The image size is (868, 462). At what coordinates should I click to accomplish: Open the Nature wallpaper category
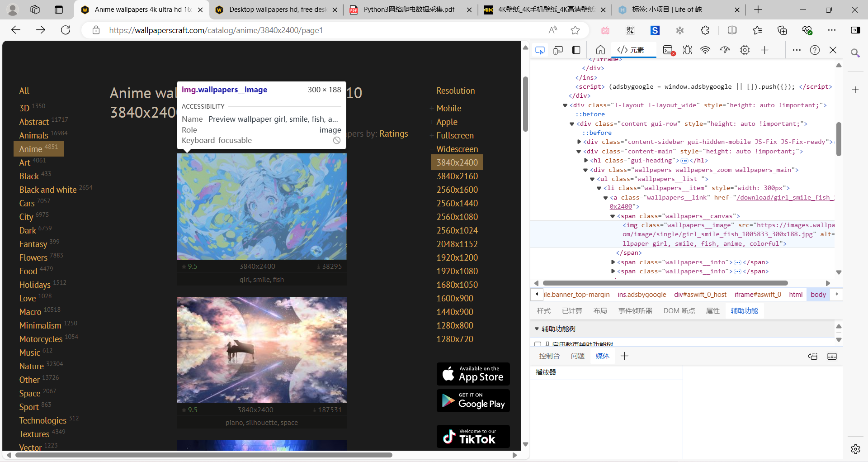pyautogui.click(x=31, y=366)
